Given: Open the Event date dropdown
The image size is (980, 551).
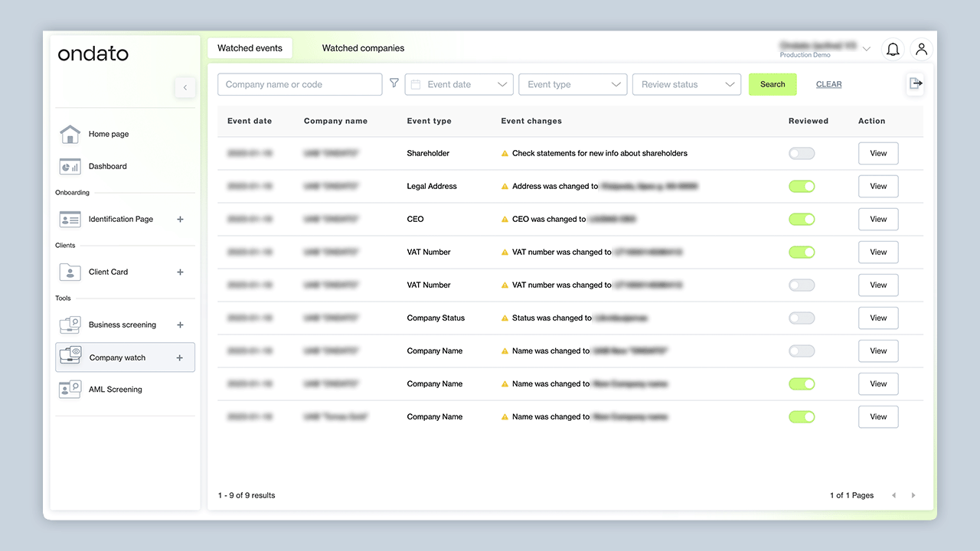Looking at the screenshot, I should (459, 84).
